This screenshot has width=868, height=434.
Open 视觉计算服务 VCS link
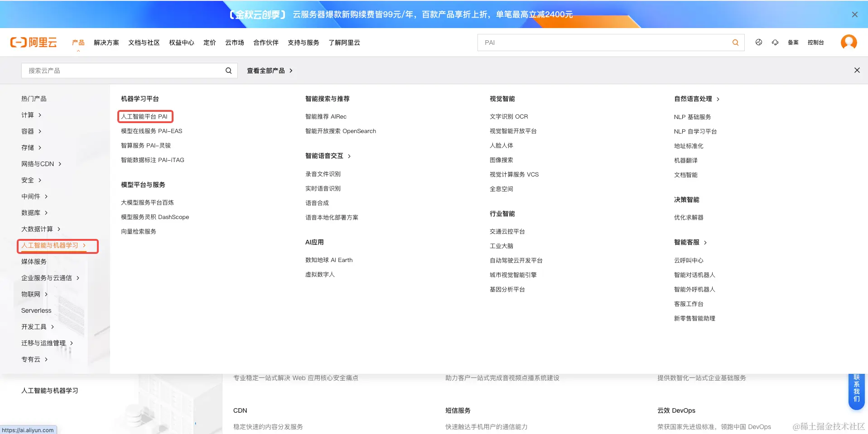[514, 174]
